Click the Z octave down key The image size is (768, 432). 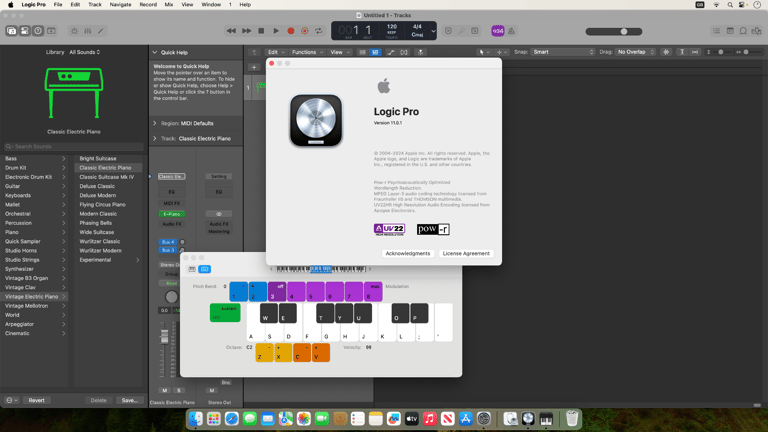[264, 353]
